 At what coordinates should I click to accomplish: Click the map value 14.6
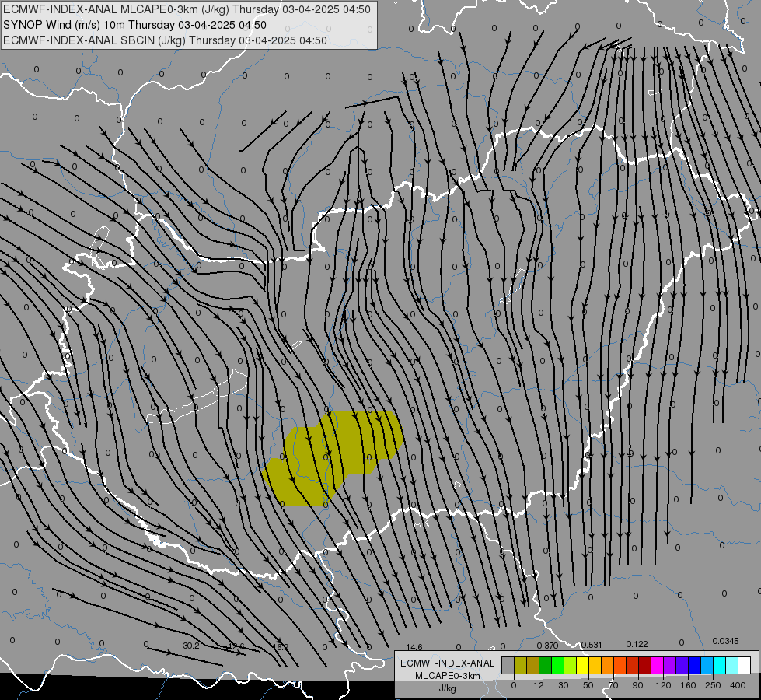click(x=414, y=647)
